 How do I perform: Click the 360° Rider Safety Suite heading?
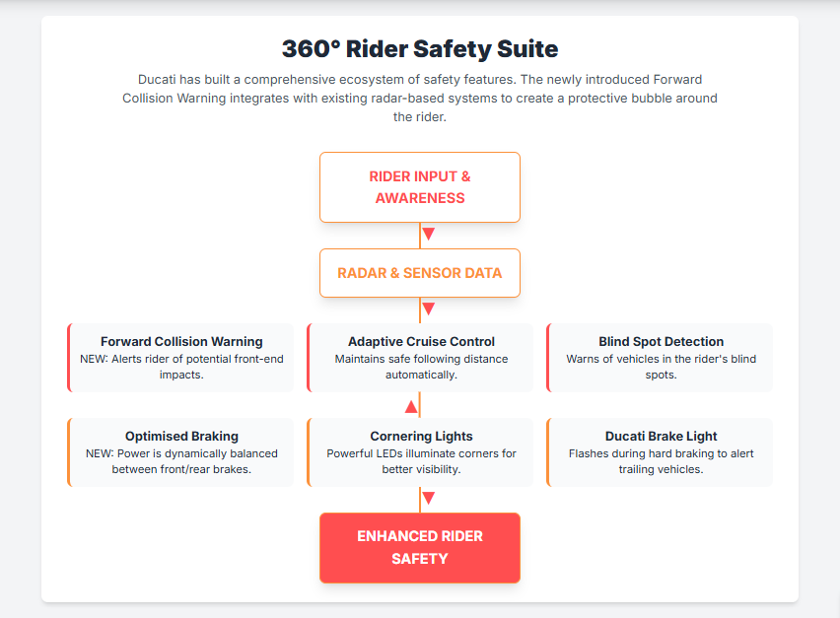pyautogui.click(x=420, y=48)
